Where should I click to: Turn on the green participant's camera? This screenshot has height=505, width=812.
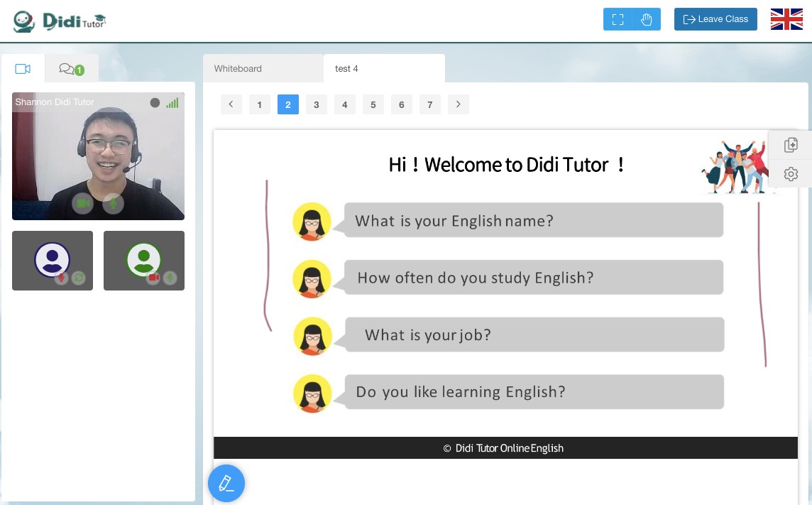pos(153,278)
